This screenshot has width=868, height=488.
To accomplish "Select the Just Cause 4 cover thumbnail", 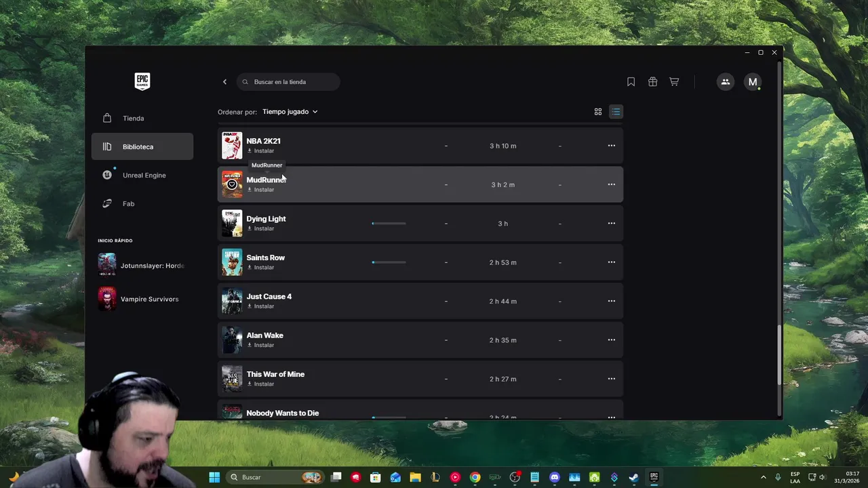I will click(232, 301).
